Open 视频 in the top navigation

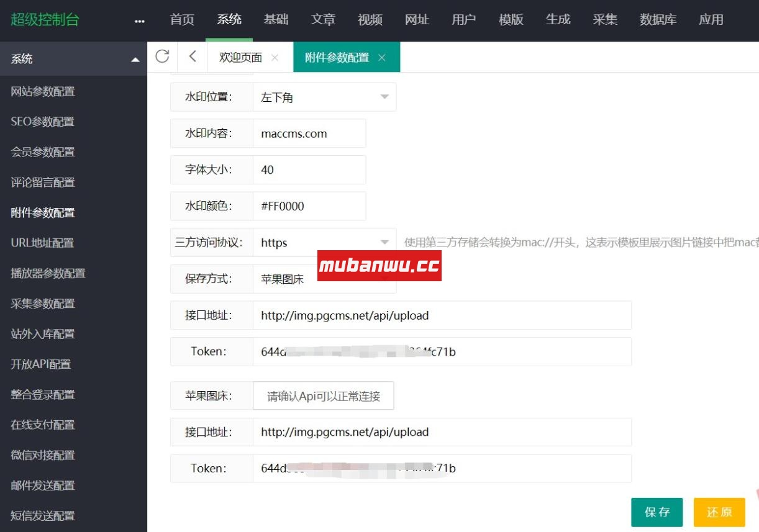coord(370,20)
